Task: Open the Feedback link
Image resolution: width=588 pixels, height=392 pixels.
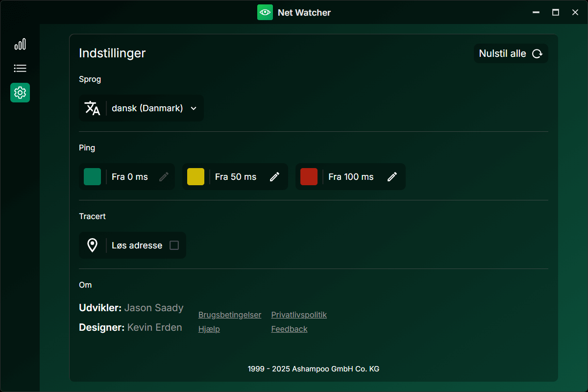Action: click(x=289, y=329)
